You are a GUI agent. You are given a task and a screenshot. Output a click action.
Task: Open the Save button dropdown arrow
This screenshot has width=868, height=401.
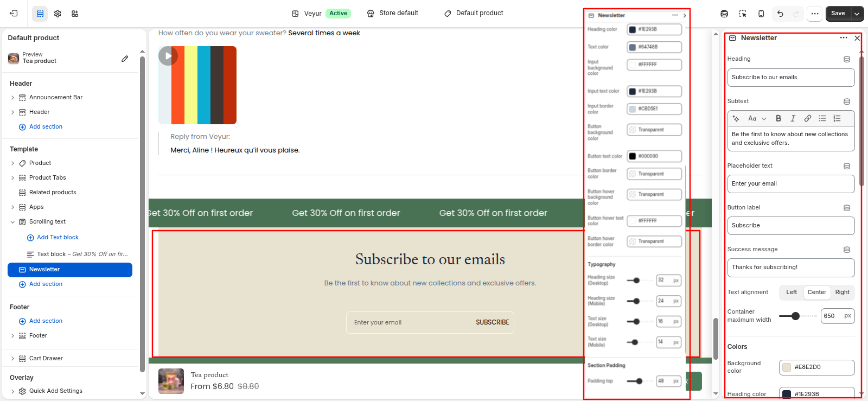857,14
